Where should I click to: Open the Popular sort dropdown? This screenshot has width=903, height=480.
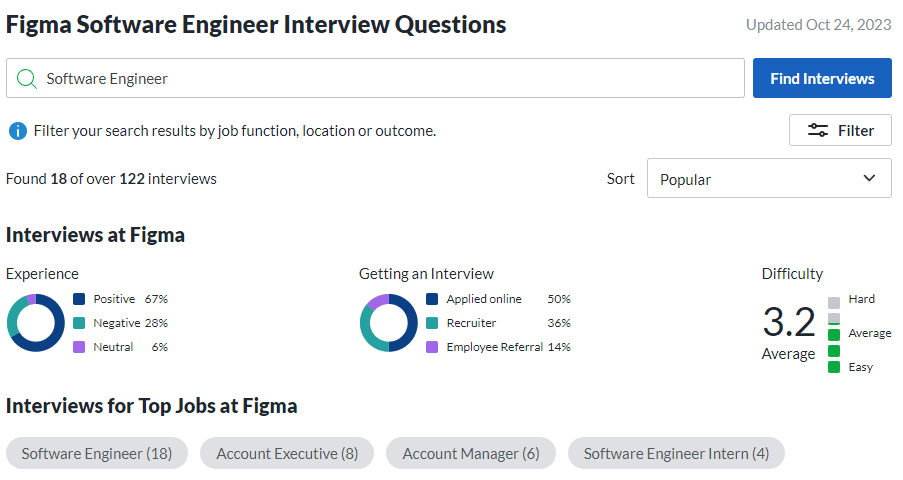[769, 178]
